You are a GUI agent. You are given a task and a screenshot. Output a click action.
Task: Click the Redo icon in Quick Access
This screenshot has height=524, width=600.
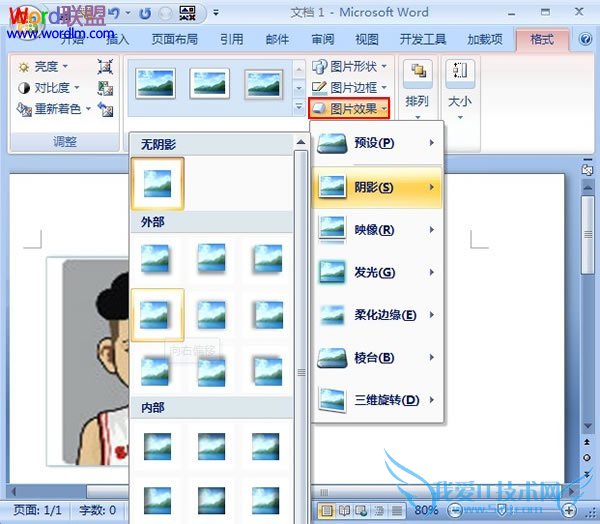tap(145, 13)
